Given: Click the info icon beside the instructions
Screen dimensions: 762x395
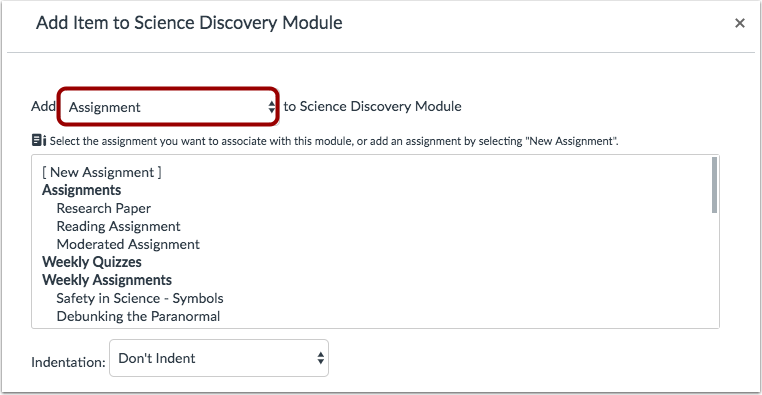Looking at the screenshot, I should [38, 141].
